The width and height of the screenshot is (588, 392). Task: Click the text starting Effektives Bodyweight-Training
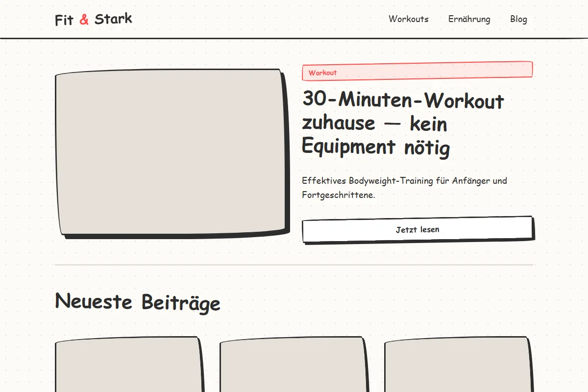pos(404,188)
